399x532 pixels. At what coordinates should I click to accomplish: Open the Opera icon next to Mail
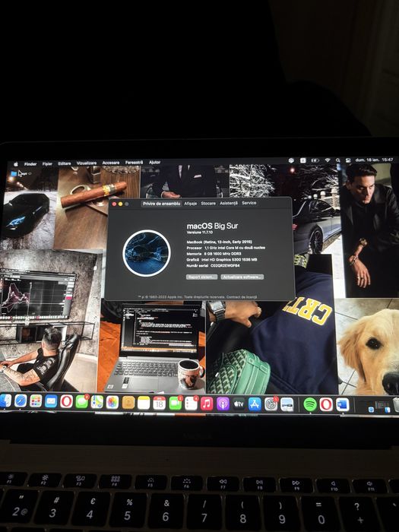click(x=67, y=402)
